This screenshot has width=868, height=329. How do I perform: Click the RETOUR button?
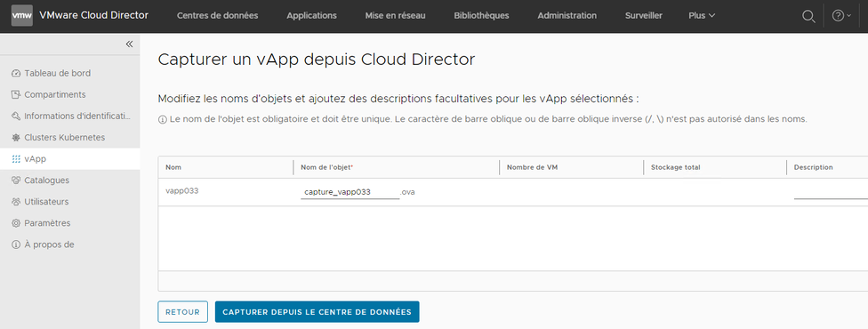(182, 312)
